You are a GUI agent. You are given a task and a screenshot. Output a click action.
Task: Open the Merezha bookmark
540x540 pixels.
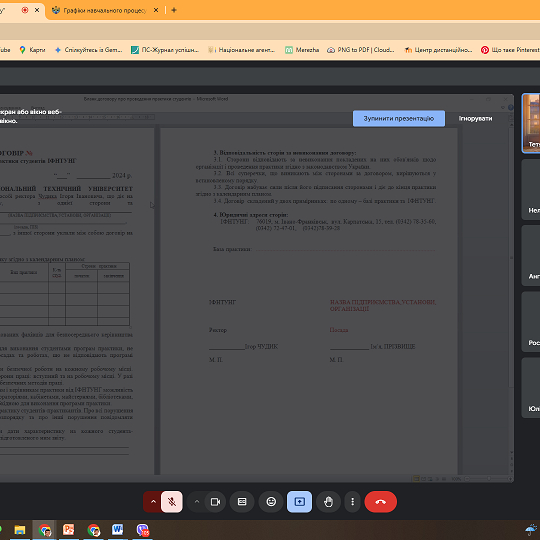pos(302,50)
